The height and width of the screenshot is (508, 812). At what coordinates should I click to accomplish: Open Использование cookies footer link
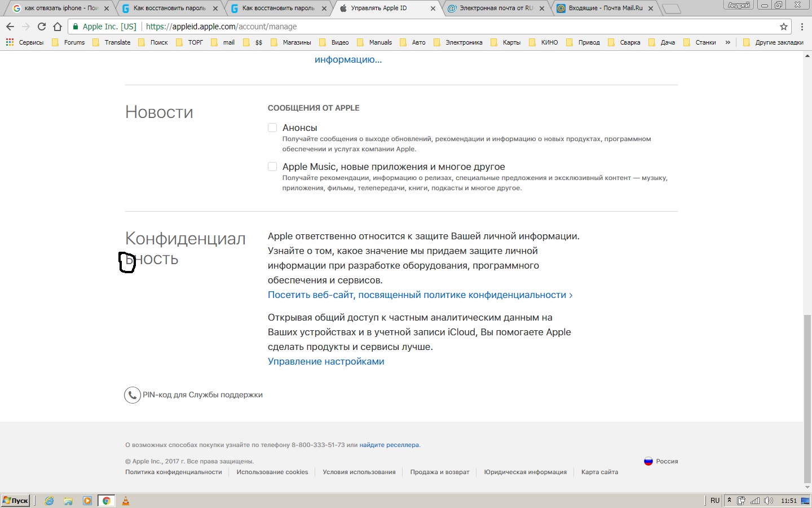tap(272, 472)
